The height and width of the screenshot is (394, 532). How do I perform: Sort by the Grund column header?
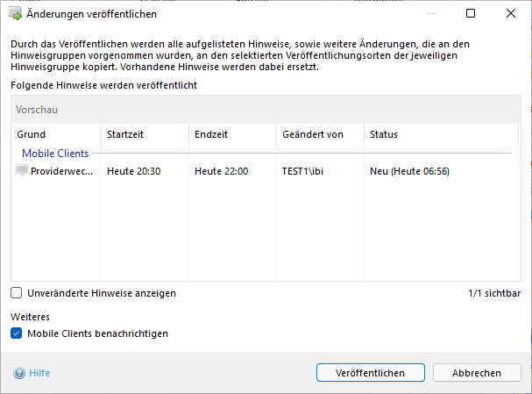tap(31, 134)
